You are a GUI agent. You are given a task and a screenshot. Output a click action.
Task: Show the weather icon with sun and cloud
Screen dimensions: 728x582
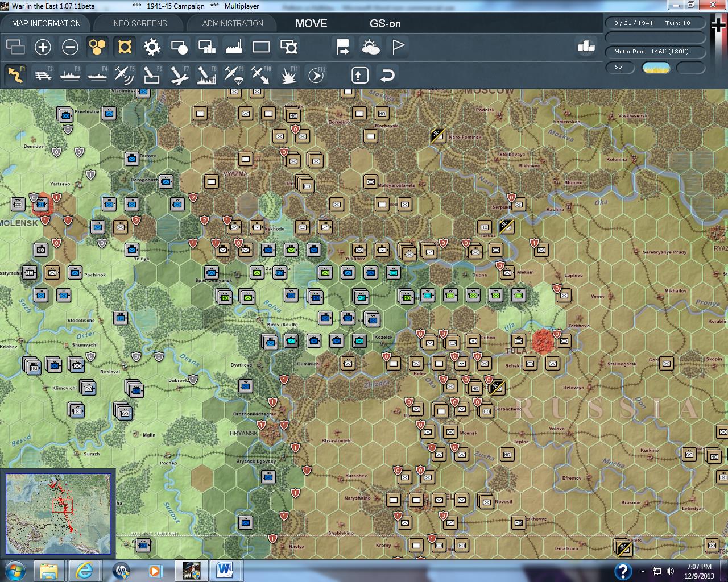coord(371,47)
